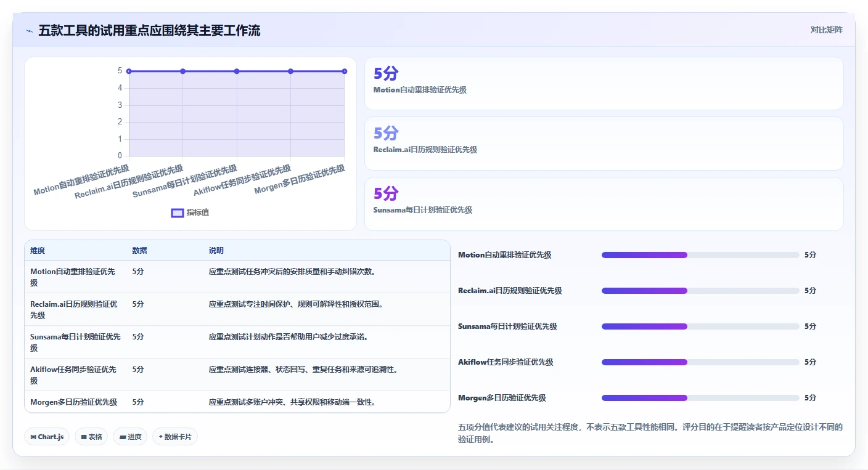Click the 进度 chip icon
Viewport: 868px width, 470px height.
(123, 437)
